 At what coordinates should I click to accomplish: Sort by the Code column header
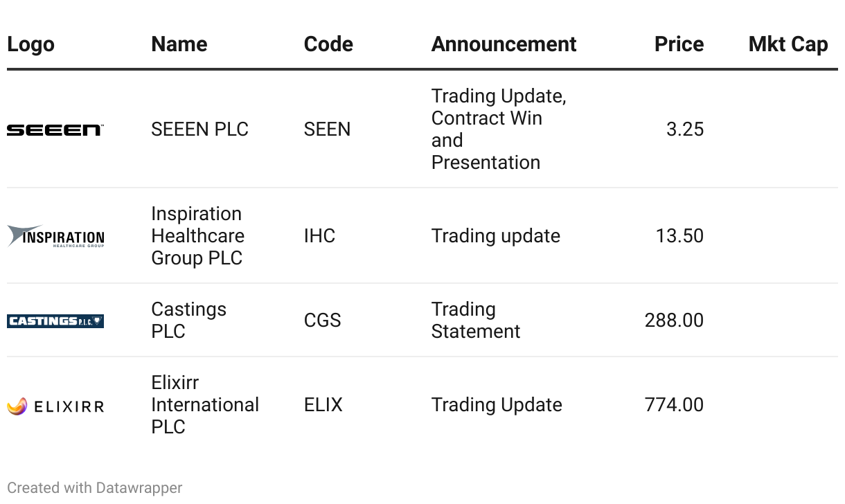coord(328,44)
